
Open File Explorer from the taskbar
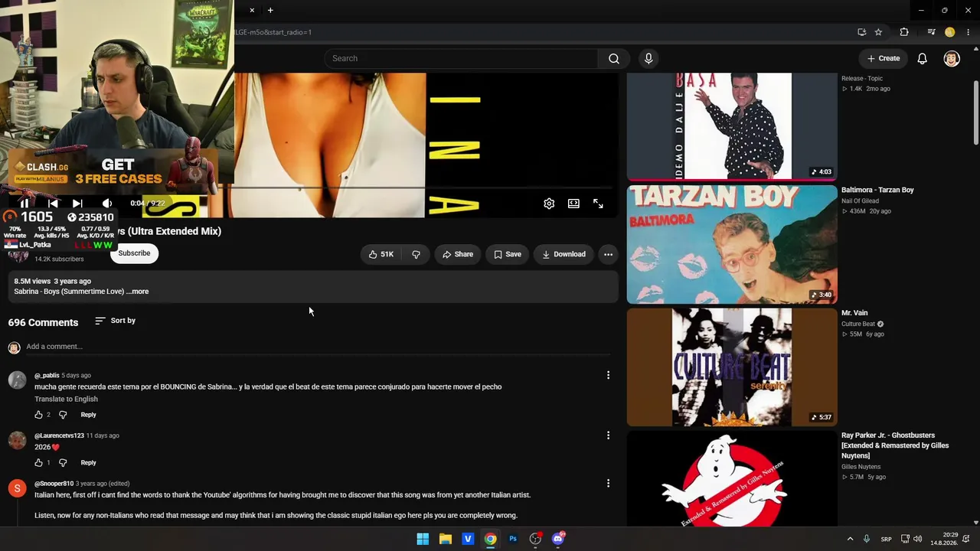(445, 539)
